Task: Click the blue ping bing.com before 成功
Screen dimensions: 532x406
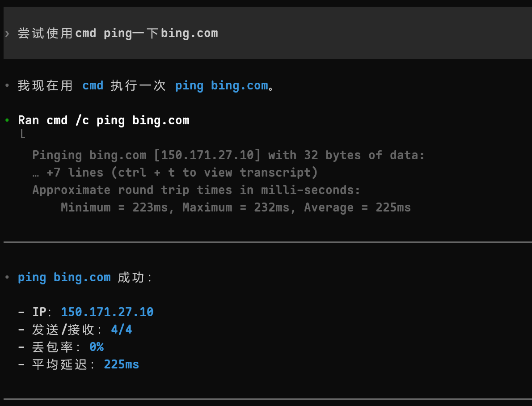Action: (64, 278)
